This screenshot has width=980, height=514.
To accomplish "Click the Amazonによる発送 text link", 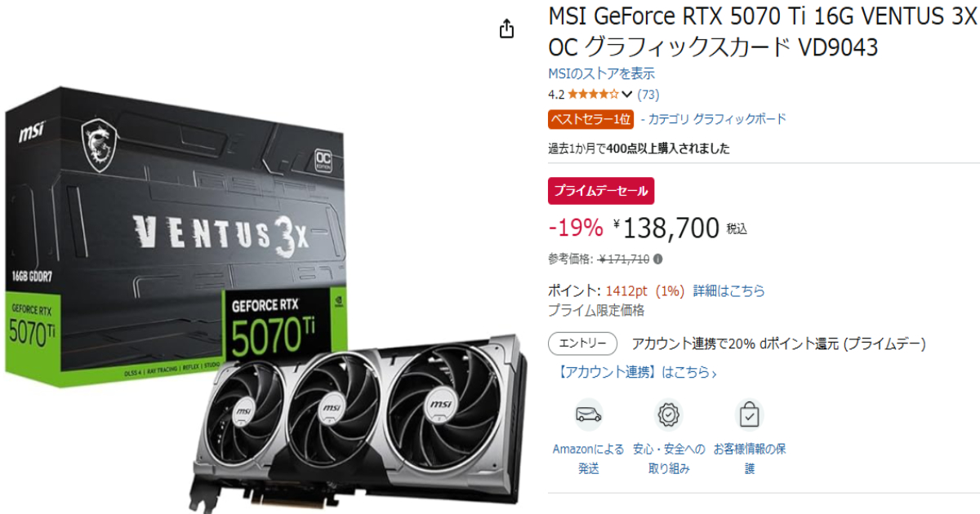I will pyautogui.click(x=588, y=459).
